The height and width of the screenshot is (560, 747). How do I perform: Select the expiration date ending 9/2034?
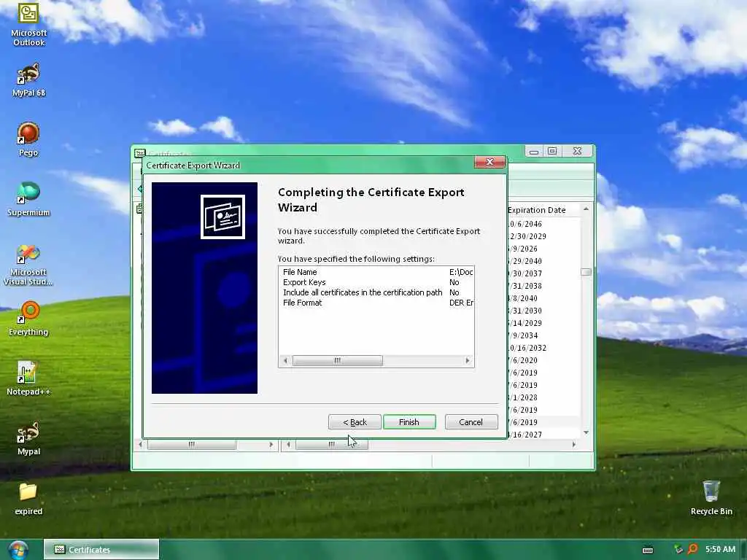click(x=523, y=335)
